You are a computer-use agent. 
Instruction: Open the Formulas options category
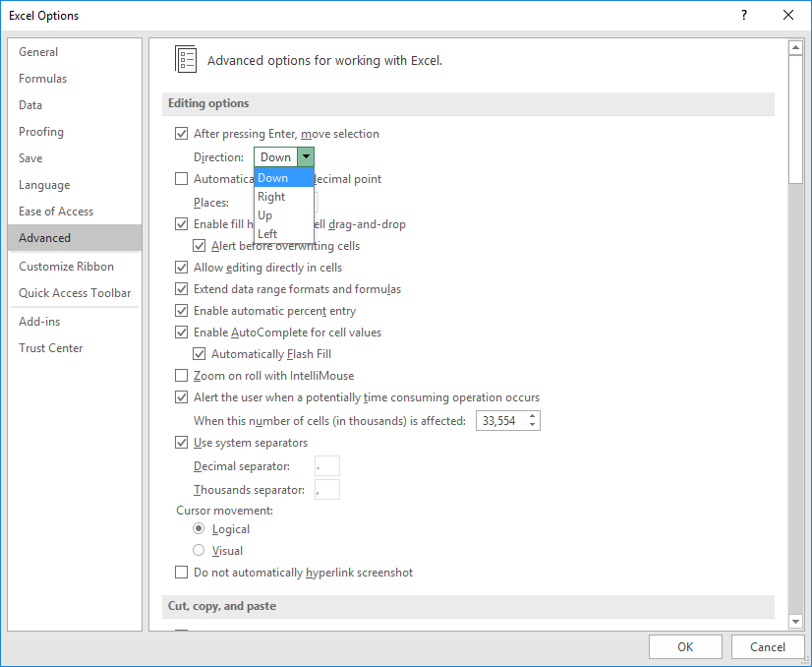pos(75,79)
